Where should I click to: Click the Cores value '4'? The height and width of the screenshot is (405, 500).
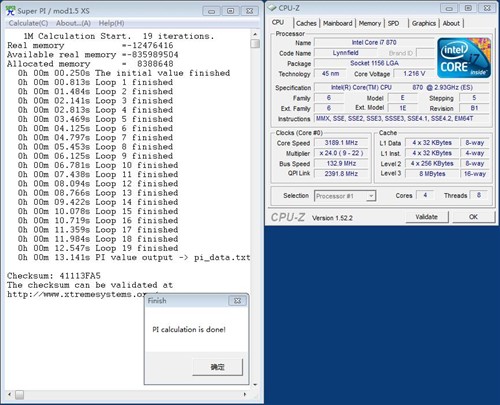[425, 195]
